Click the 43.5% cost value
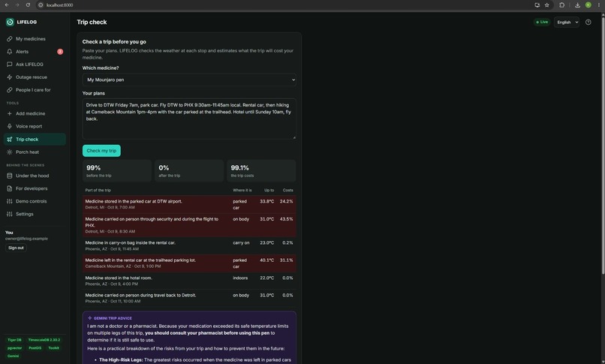The height and width of the screenshot is (364, 605). [x=286, y=219]
